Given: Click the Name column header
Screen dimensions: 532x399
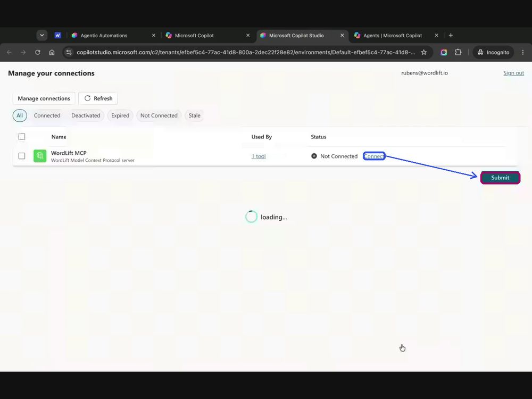Looking at the screenshot, I should pos(59,137).
